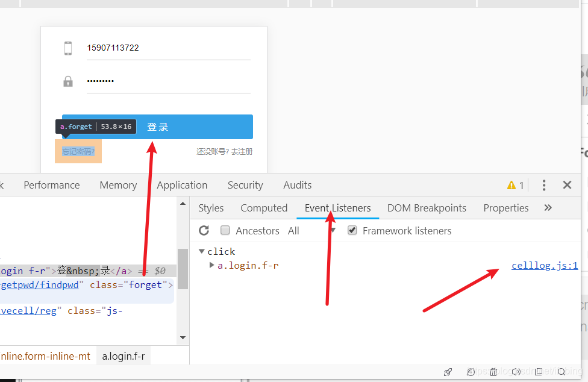Open the DOM Breakpoints tab

427,208
